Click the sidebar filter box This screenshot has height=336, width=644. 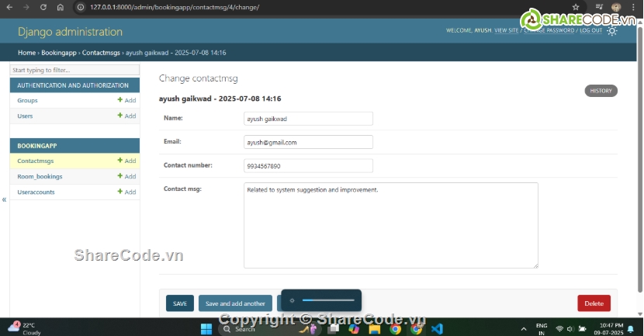tap(74, 71)
